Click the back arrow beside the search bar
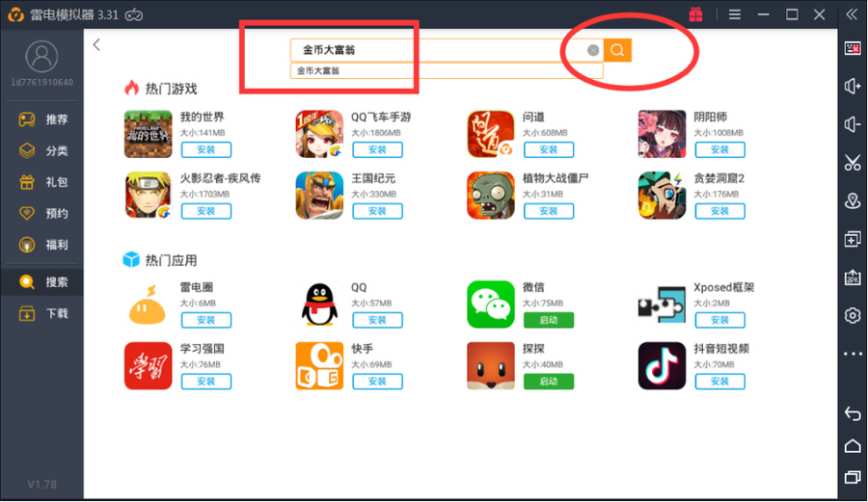 [x=96, y=44]
